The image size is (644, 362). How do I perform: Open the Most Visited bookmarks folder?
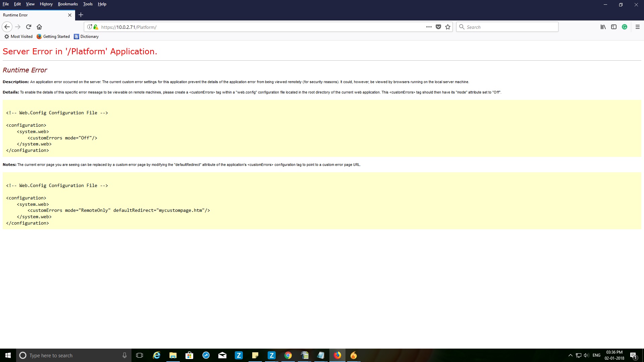coord(18,37)
